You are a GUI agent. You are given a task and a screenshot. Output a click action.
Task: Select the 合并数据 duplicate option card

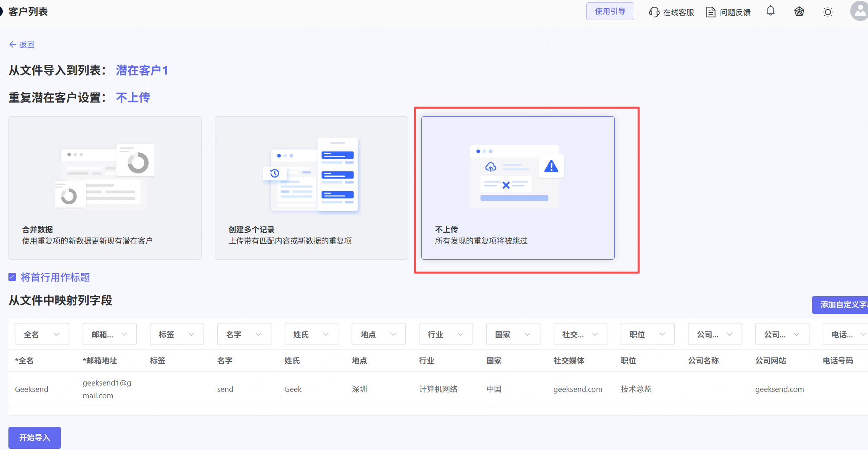pos(105,188)
